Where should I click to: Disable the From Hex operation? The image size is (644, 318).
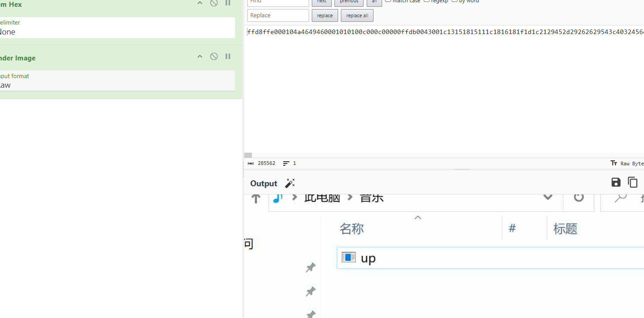coord(213,3)
